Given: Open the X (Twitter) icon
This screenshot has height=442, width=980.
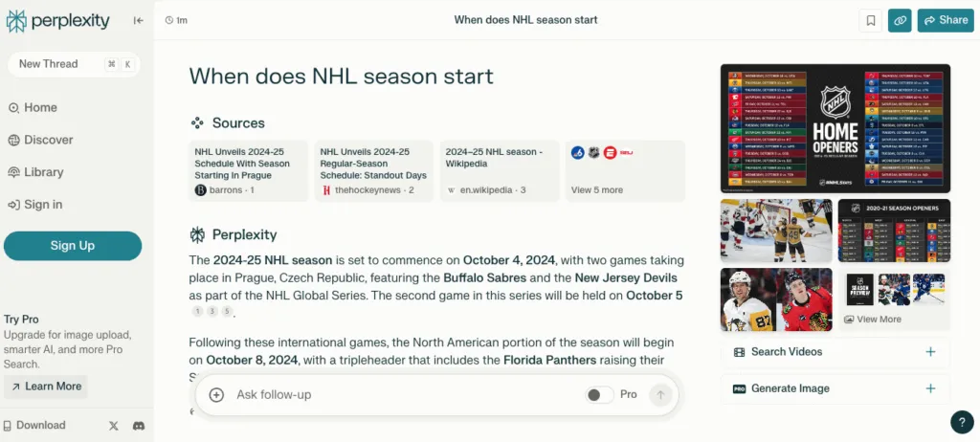Looking at the screenshot, I should pyautogui.click(x=113, y=426).
